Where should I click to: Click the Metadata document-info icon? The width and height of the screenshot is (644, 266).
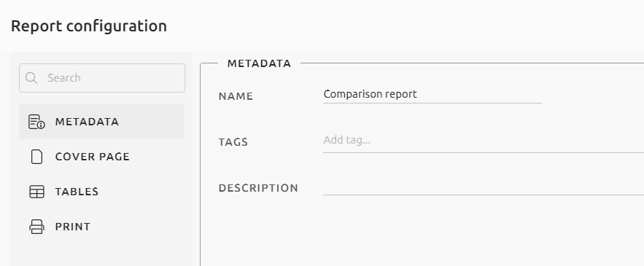click(36, 122)
